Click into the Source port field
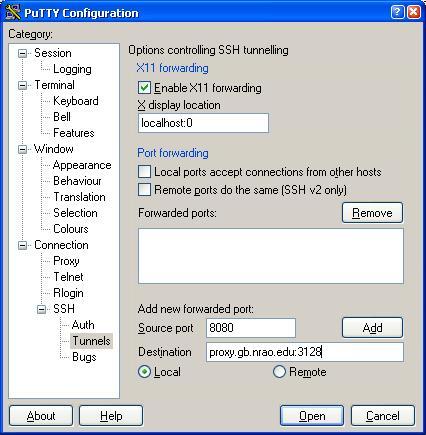The width and height of the screenshot is (426, 435). tap(251, 328)
